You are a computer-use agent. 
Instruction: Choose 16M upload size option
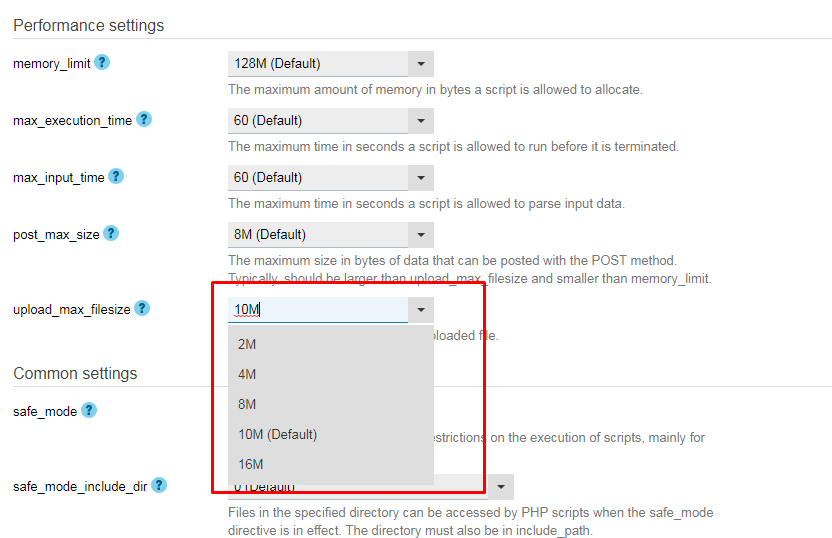331,464
